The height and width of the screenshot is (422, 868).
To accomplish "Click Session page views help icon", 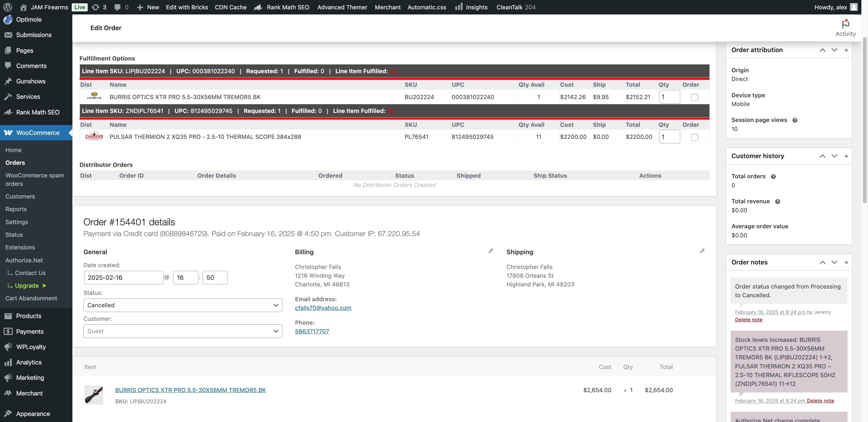I will [x=795, y=120].
